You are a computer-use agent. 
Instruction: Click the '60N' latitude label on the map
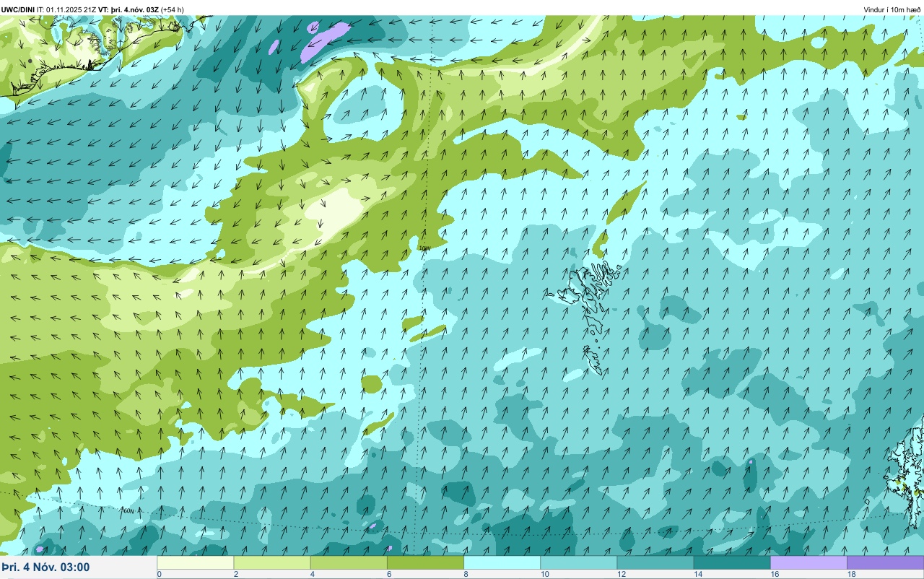tap(128, 510)
